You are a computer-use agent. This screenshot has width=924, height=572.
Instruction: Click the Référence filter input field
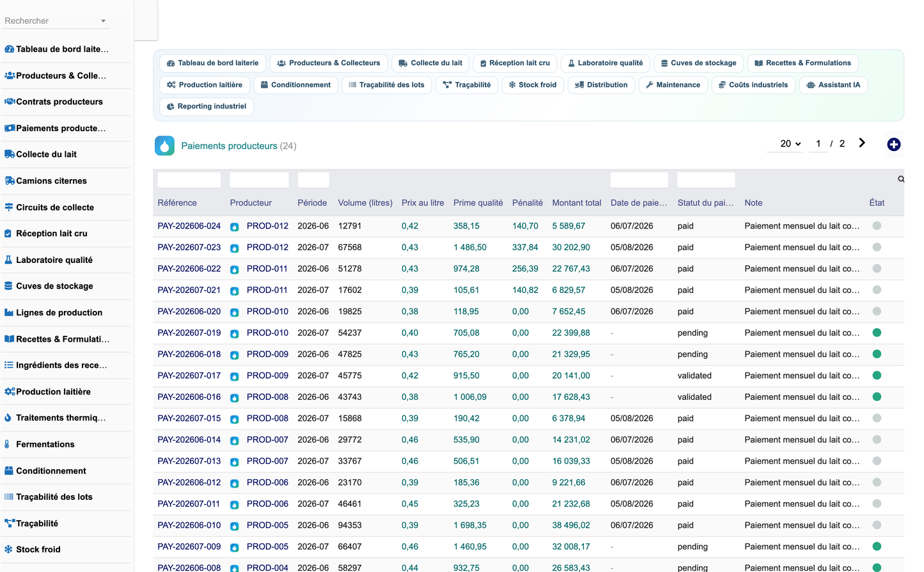coord(189,180)
